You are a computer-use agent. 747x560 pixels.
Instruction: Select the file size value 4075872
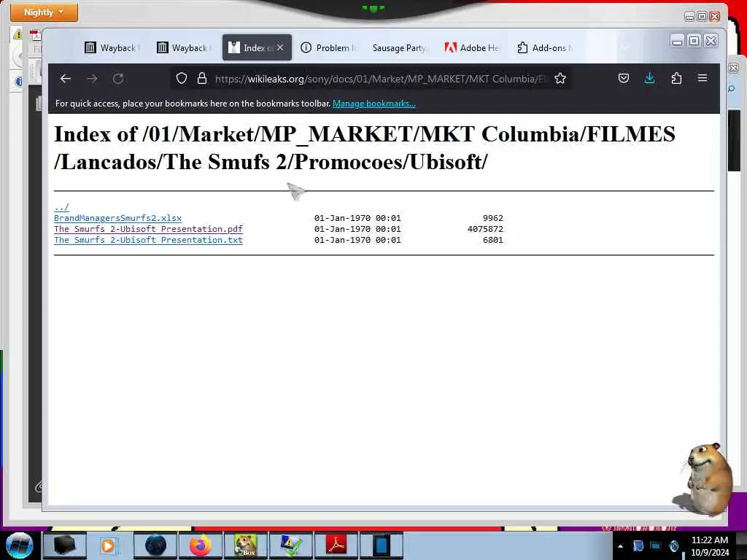pos(485,229)
